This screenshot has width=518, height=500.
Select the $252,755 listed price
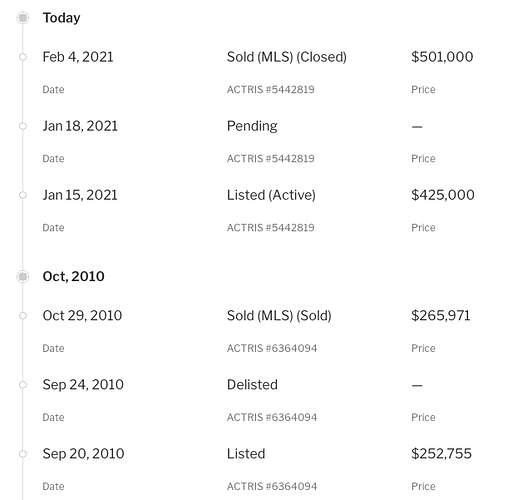(441, 454)
